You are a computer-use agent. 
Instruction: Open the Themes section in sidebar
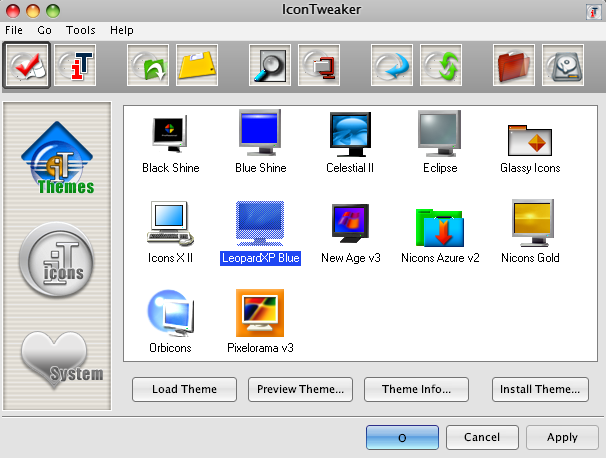[x=58, y=158]
